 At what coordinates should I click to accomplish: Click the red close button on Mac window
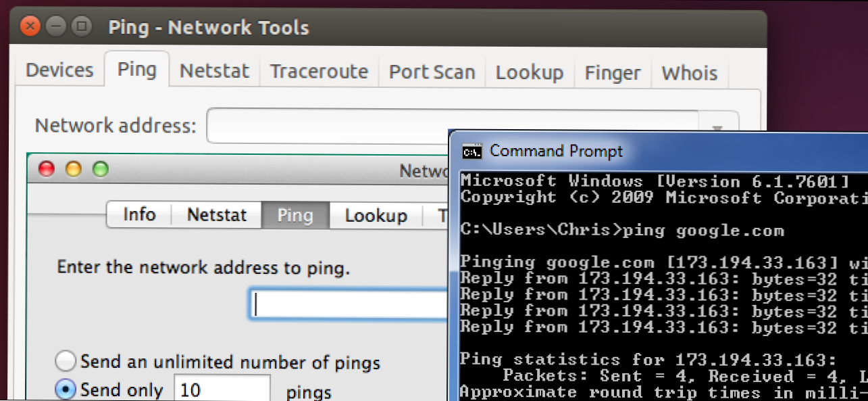click(x=47, y=169)
